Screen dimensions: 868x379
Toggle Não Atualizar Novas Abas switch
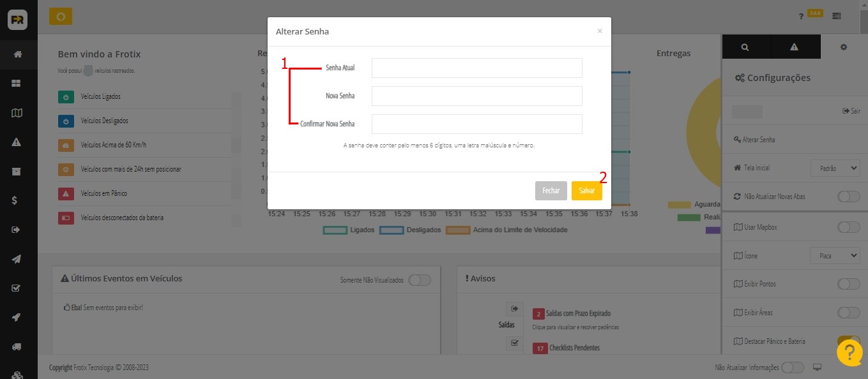(848, 197)
